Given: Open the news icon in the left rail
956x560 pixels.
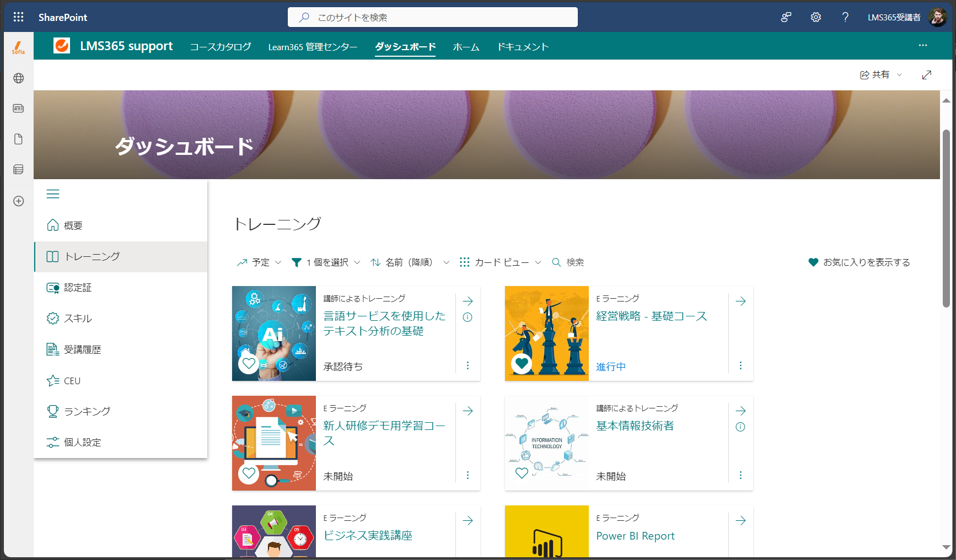Looking at the screenshot, I should click(x=18, y=109).
